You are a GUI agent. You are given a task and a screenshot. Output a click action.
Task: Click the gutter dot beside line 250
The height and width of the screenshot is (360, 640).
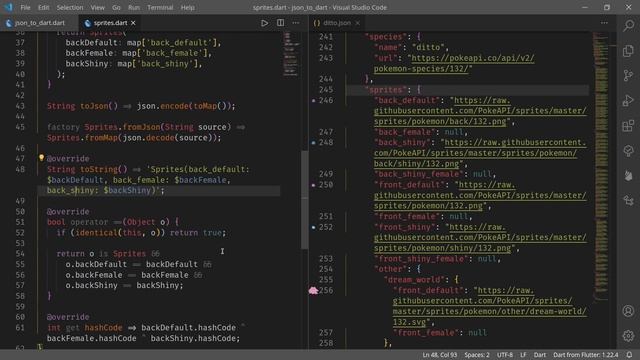pos(313,185)
